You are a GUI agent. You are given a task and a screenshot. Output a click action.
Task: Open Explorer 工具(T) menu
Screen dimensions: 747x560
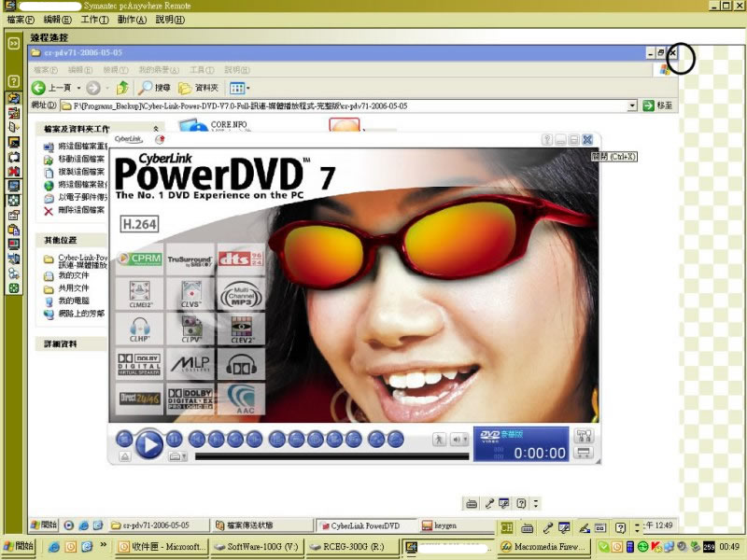(x=202, y=70)
